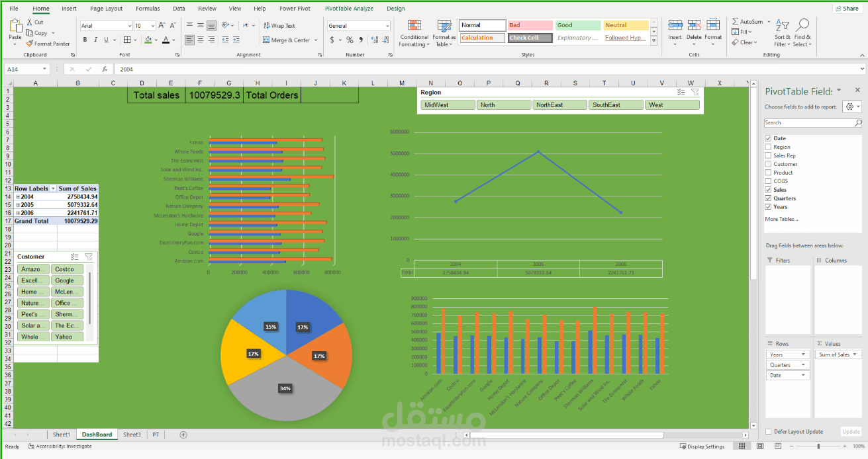Screen dimensions: 868x459
Task: Click the Sort & Filter icon
Action: point(783,26)
